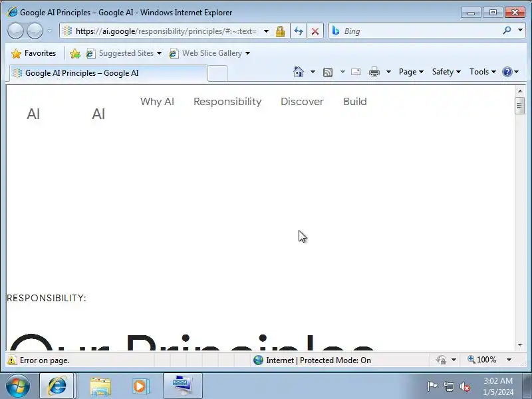This screenshot has width=532, height=399.
Task: Click the address bar URL field
Action: 166,31
